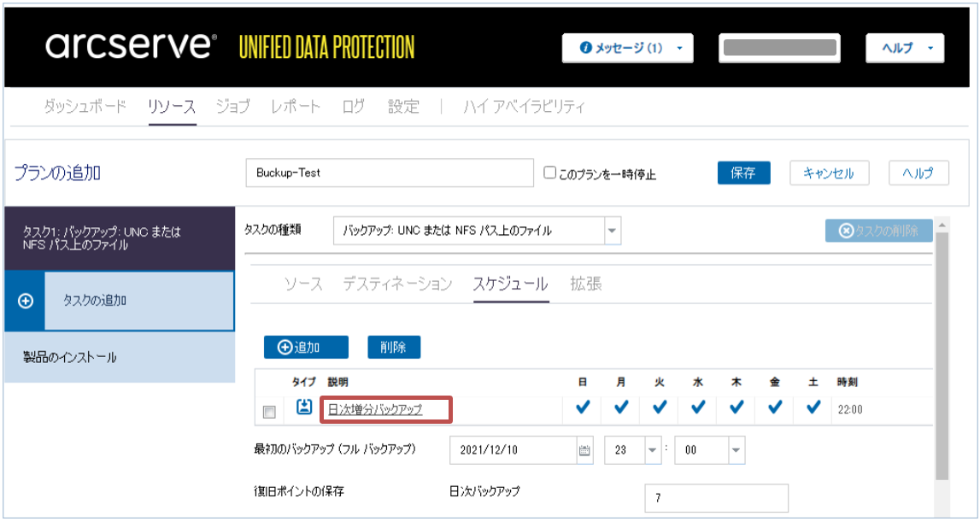The width and height of the screenshot is (980, 522).
Task: Toggle Friday (金) checkmark for daily backup
Action: 775,408
